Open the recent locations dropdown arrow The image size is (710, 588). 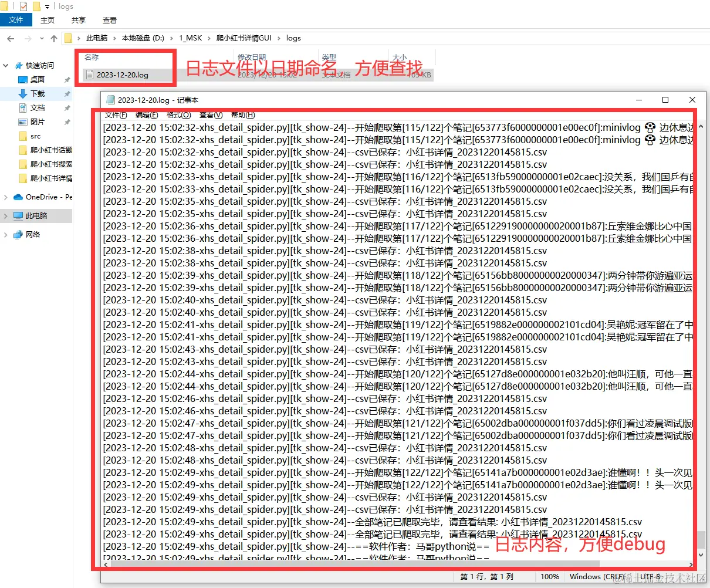click(x=42, y=38)
